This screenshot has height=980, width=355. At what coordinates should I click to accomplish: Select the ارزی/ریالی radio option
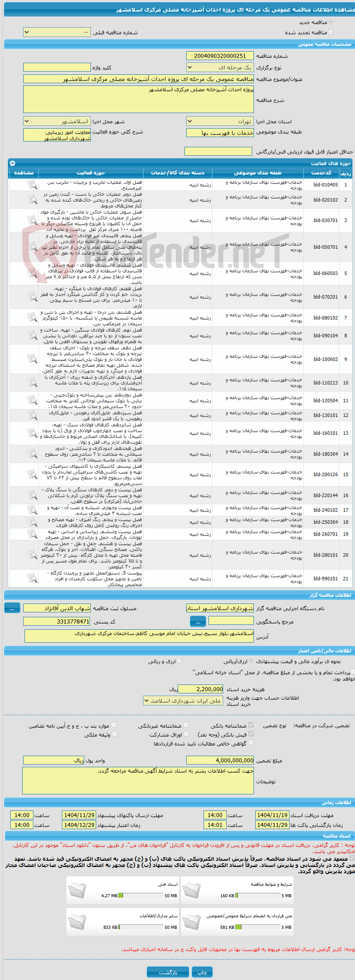point(252,661)
